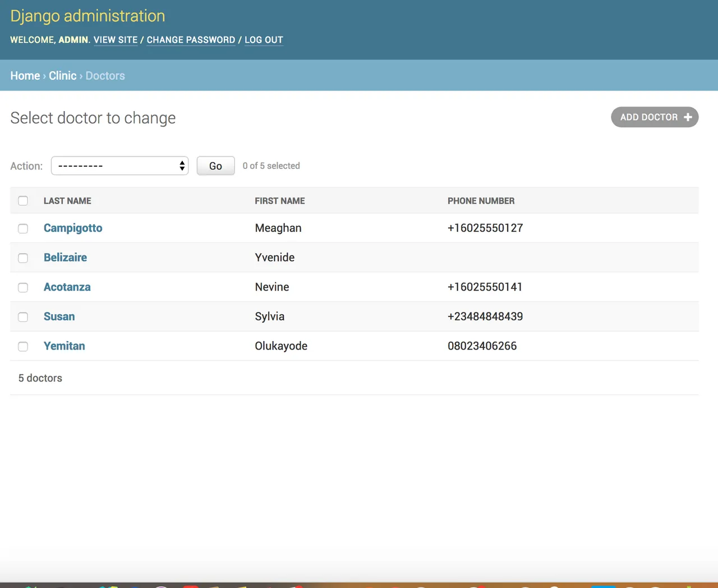
Task: Open doctor Acotanza's record
Action: point(67,287)
